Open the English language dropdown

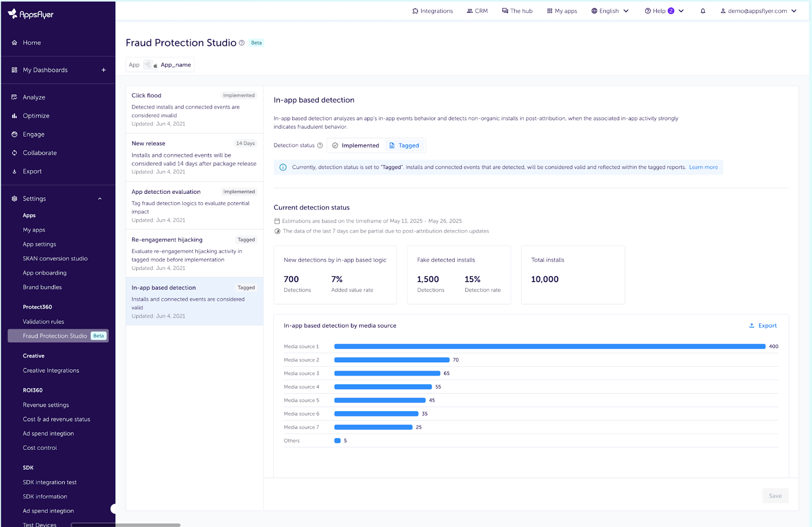click(610, 11)
